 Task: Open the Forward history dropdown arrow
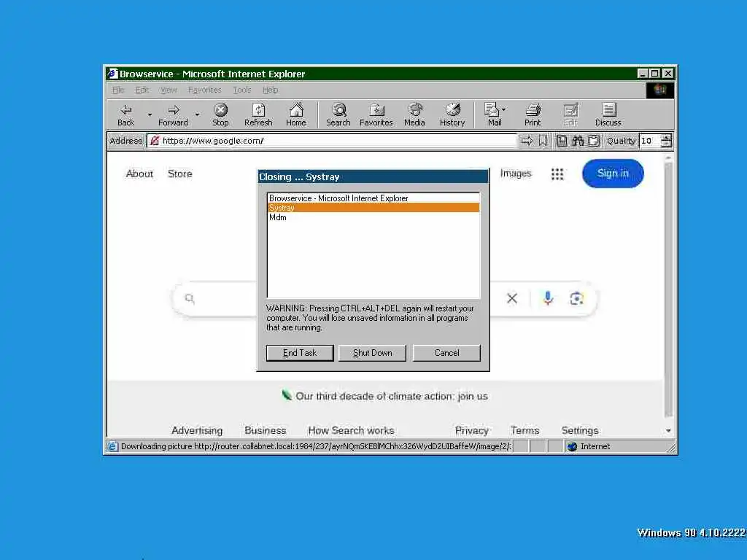(197, 114)
